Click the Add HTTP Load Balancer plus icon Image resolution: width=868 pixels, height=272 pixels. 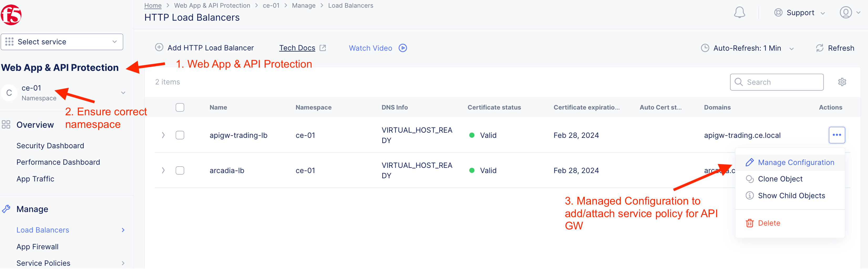(x=159, y=48)
